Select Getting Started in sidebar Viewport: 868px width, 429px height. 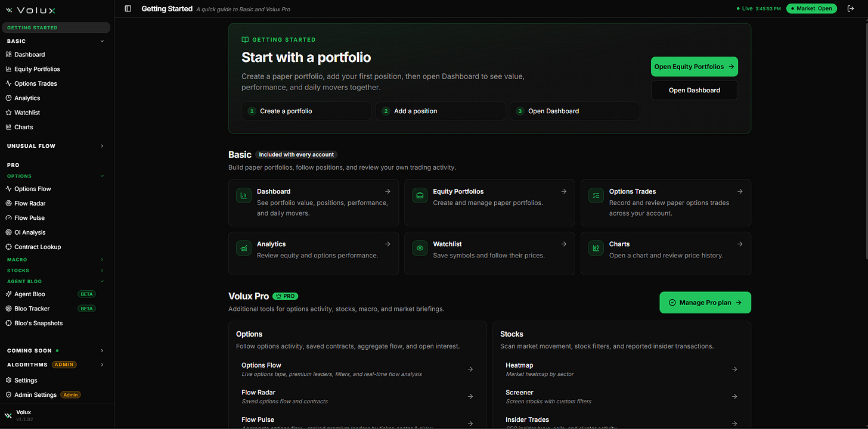57,27
